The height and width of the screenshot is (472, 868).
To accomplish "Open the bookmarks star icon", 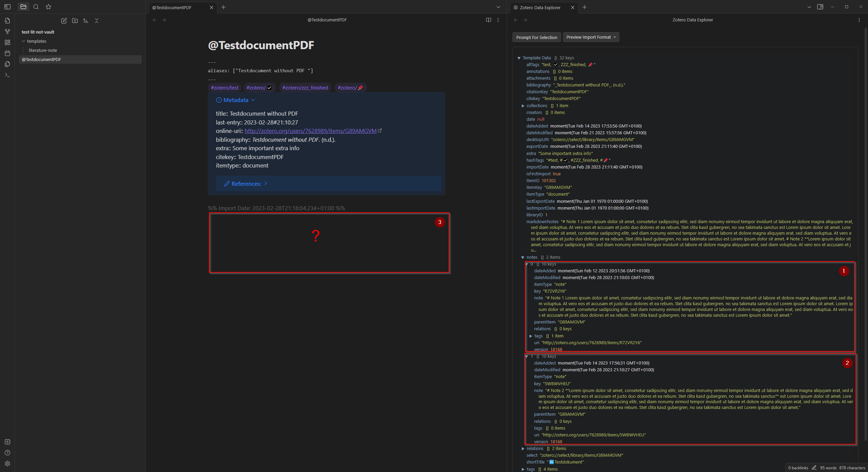I will pyautogui.click(x=48, y=7).
